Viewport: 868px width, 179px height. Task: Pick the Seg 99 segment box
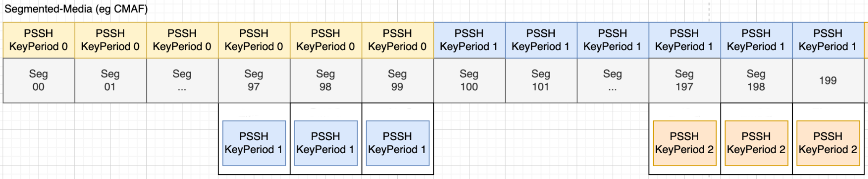click(397, 80)
